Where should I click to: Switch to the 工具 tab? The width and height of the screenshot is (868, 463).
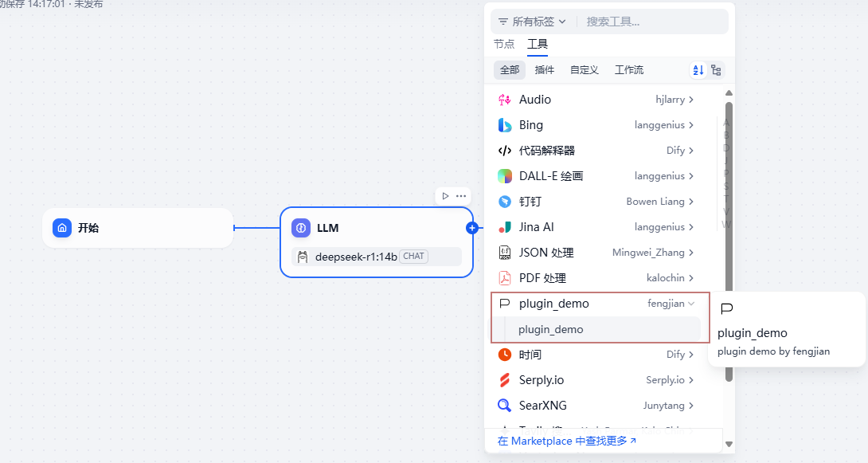538,44
